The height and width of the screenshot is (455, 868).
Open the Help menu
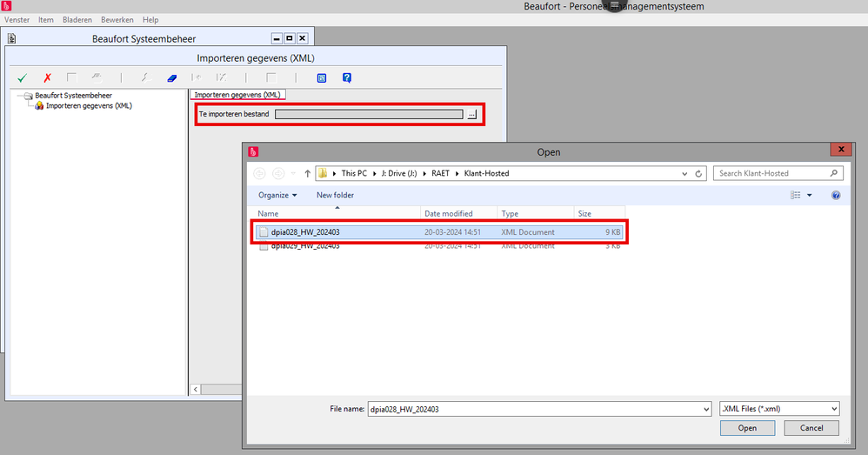coord(150,19)
